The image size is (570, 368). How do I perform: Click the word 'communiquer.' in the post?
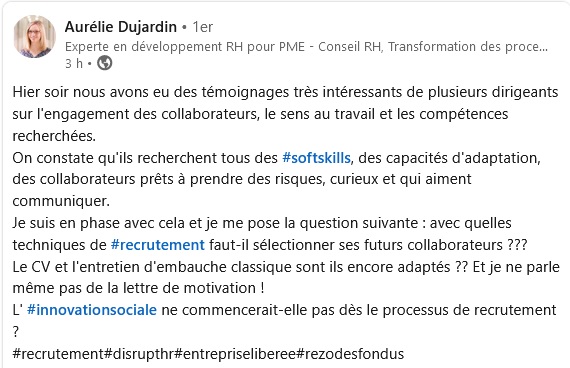click(x=61, y=201)
